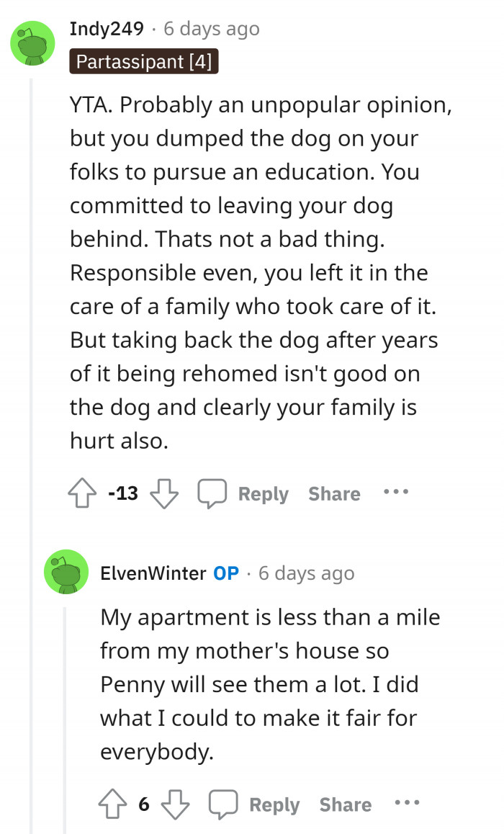Share Indy249's comment
This screenshot has height=834, width=504.
tap(334, 494)
